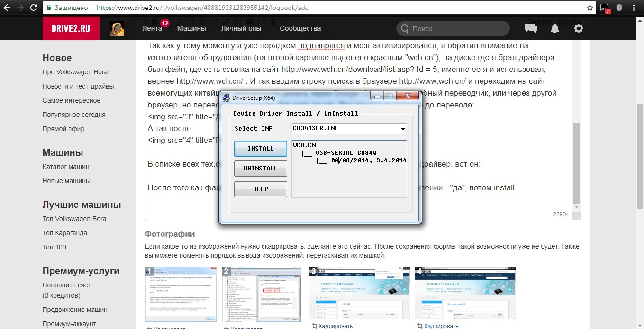Open Каталог машин link

[66, 167]
